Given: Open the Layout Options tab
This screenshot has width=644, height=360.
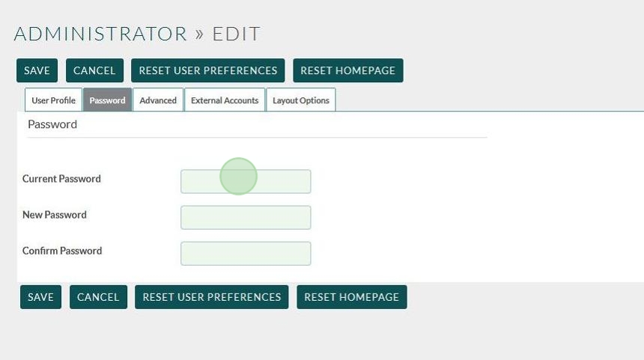Looking at the screenshot, I should (300, 100).
